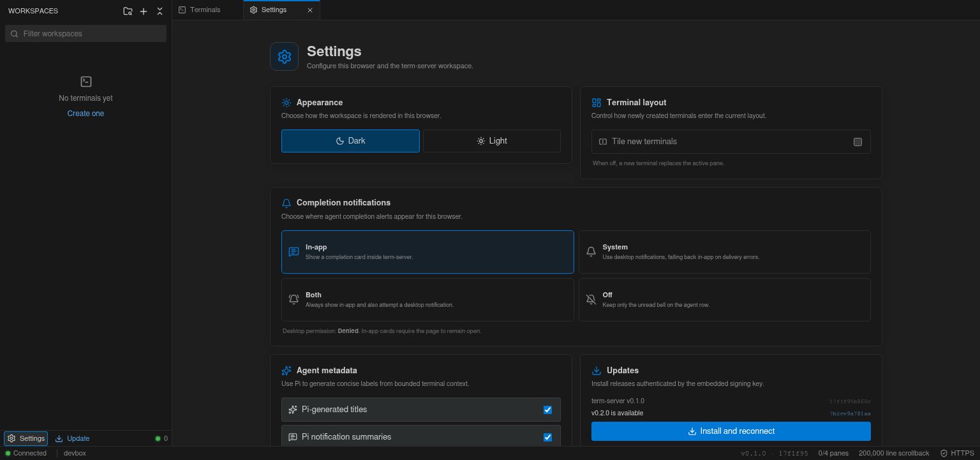This screenshot has height=460, width=980.
Task: Select In-app completion notifications
Action: (427, 252)
